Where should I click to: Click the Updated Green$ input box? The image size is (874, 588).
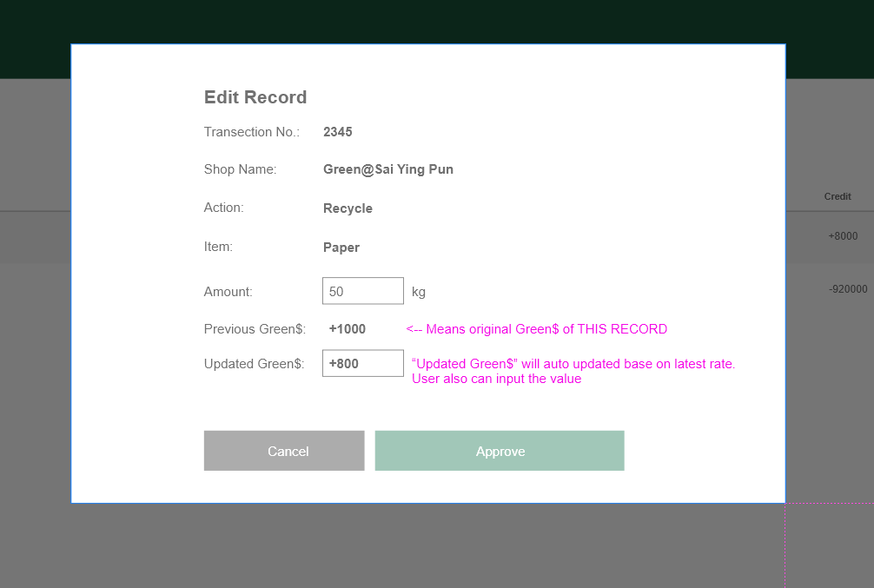pyautogui.click(x=362, y=363)
